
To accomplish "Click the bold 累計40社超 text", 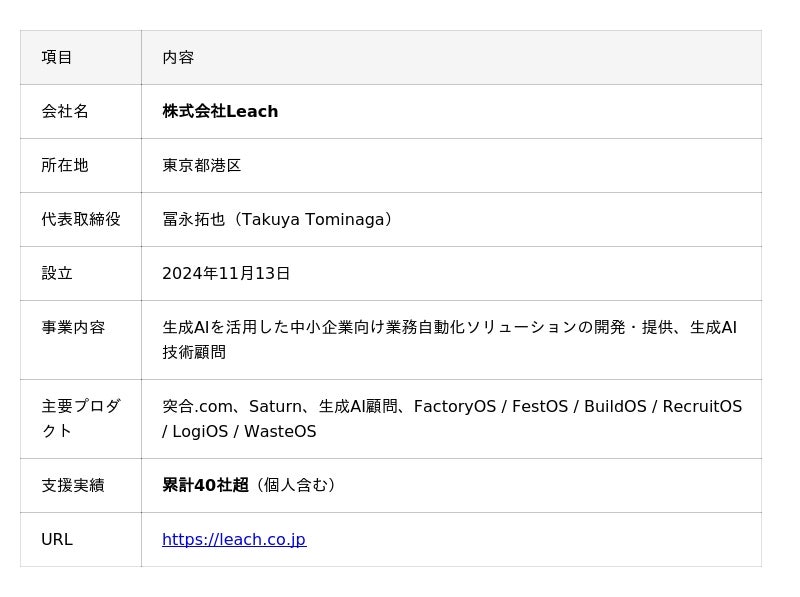I will [205, 486].
